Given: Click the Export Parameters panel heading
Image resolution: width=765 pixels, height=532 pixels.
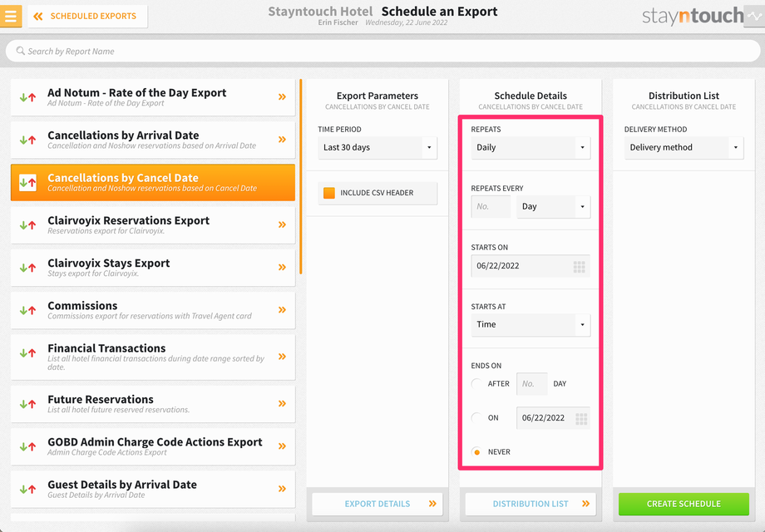Looking at the screenshot, I should tap(378, 96).
